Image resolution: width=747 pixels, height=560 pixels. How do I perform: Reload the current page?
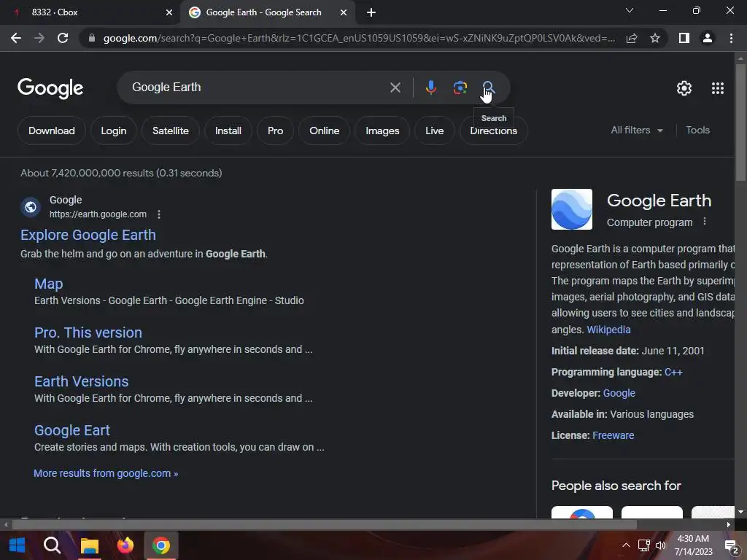[x=63, y=38]
